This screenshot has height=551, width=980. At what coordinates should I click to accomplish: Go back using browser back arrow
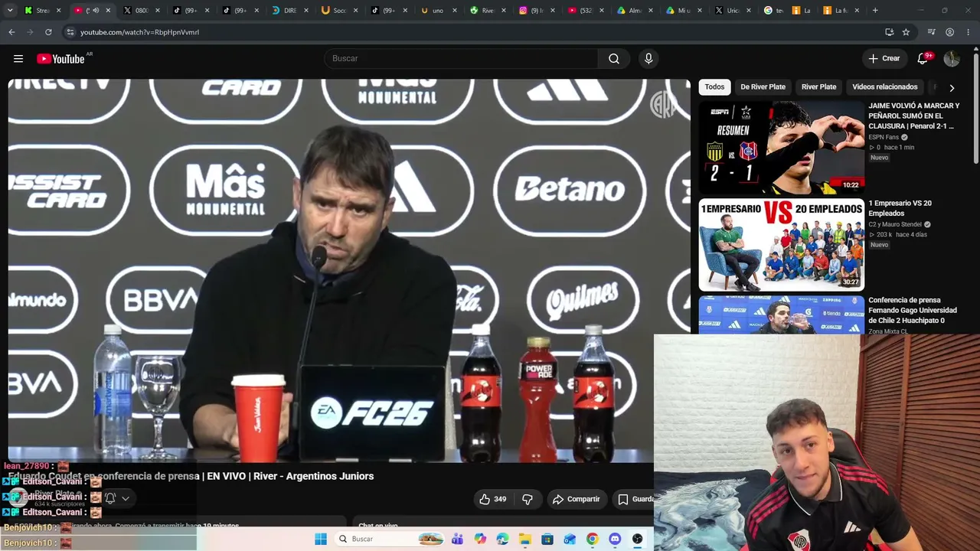pyautogui.click(x=11, y=32)
